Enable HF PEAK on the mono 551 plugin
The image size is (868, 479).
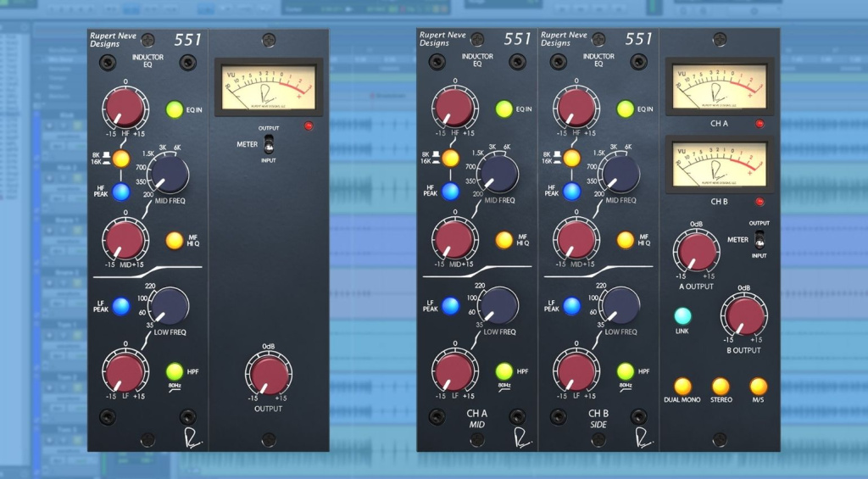click(120, 192)
